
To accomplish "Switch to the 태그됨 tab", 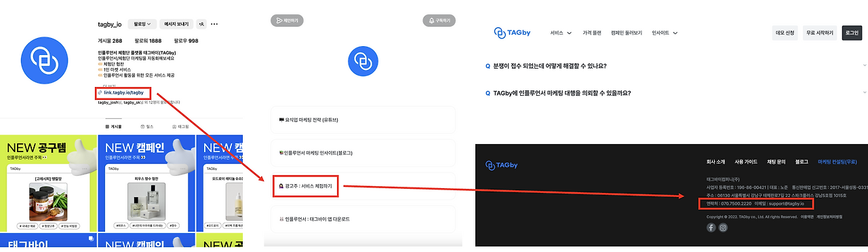I will click(x=180, y=126).
